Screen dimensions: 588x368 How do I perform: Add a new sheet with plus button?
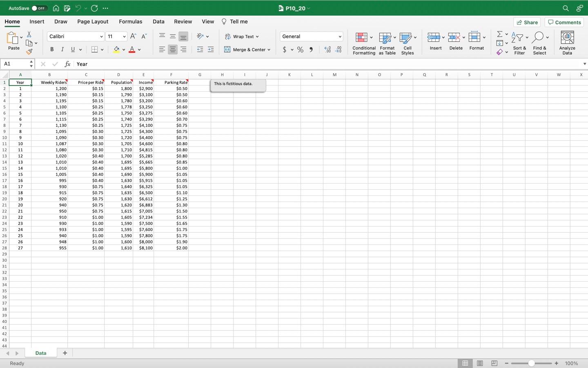(65, 353)
